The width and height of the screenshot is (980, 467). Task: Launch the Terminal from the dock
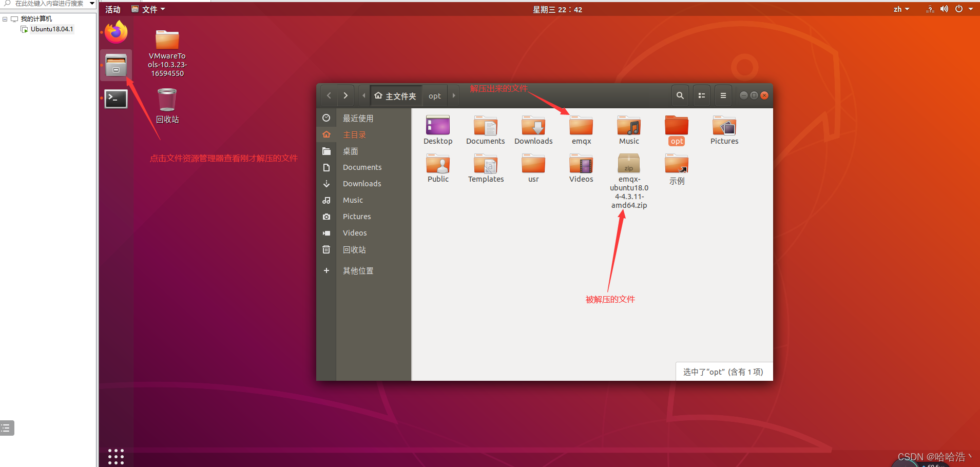coord(116,99)
